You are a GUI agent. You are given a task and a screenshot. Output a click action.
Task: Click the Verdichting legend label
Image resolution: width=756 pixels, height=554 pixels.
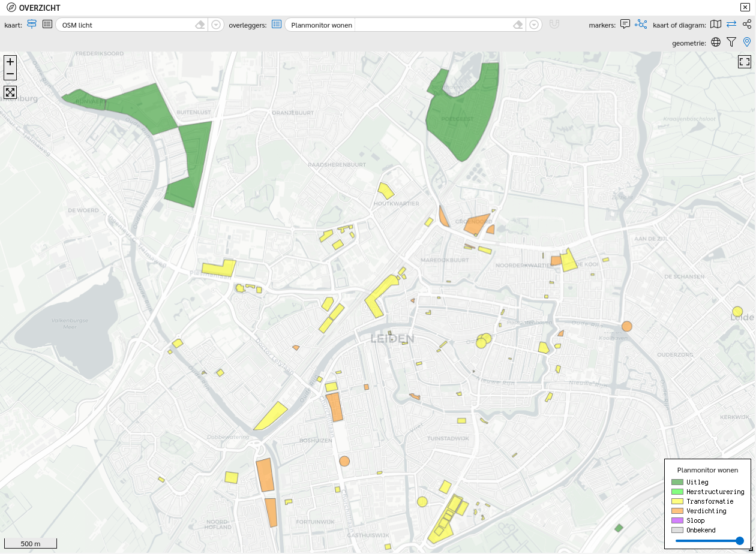706,511
